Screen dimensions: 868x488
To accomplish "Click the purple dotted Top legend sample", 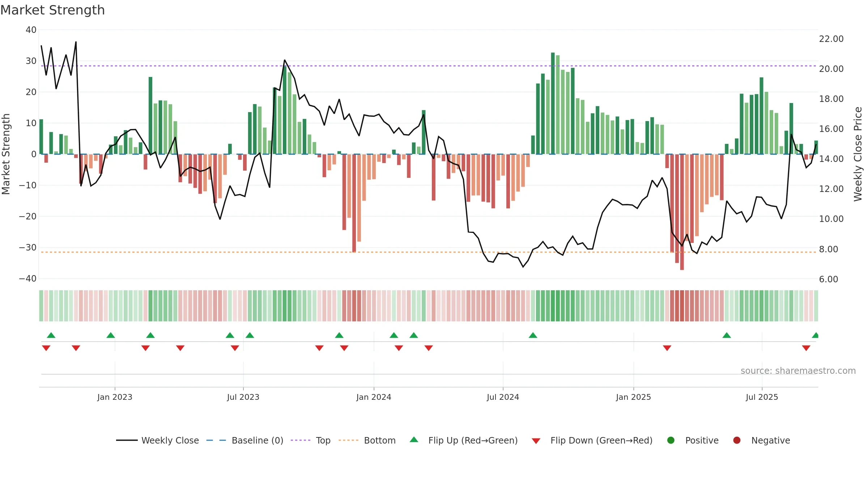I will (x=301, y=440).
